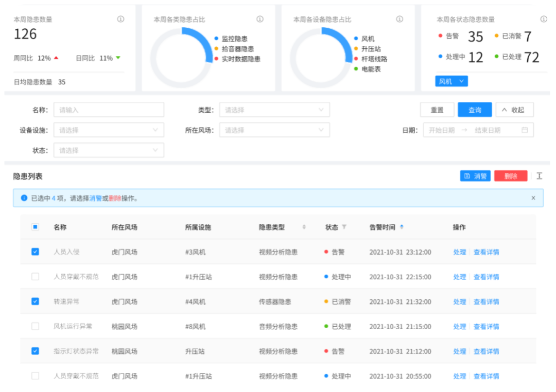
Task: Click info icon beside 本周各类隐患占比
Action: [x=260, y=19]
